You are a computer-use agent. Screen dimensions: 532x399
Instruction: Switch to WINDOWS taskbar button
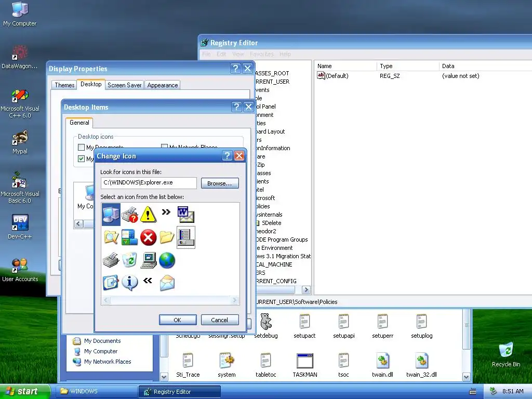(x=96, y=391)
